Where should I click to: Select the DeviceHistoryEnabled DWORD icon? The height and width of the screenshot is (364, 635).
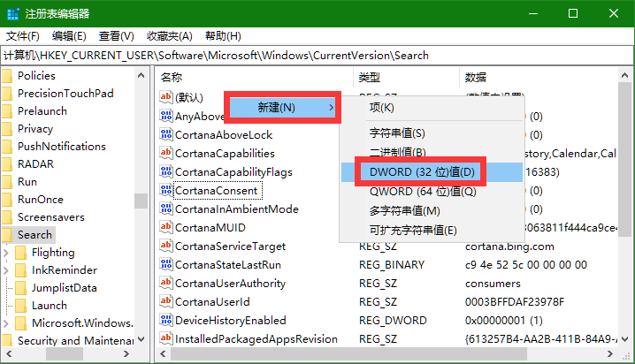point(165,321)
